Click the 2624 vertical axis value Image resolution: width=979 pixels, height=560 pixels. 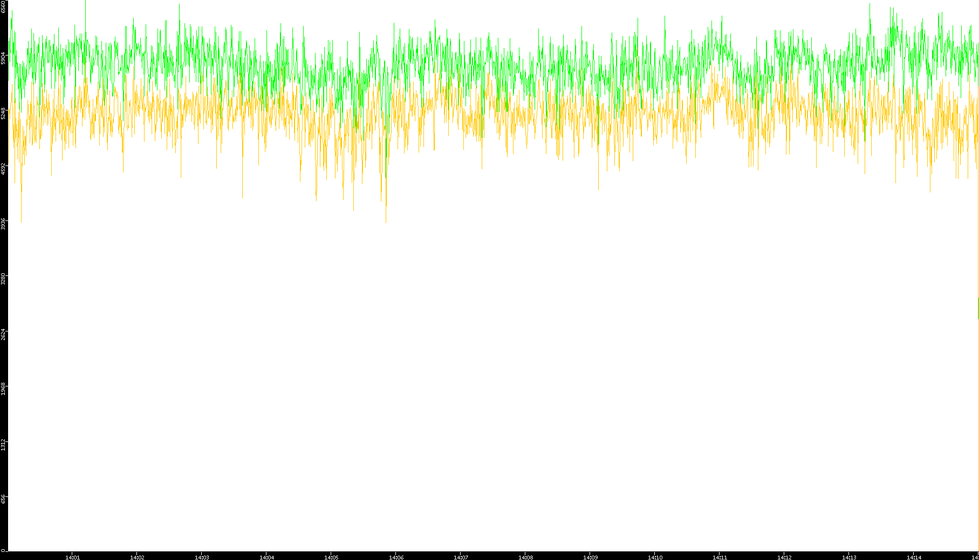tap(3, 334)
